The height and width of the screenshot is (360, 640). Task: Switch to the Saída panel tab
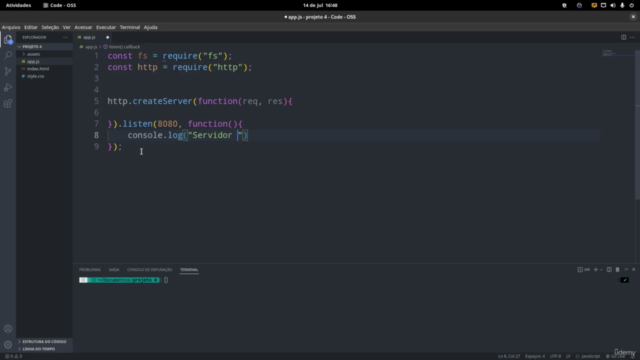pyautogui.click(x=114, y=269)
